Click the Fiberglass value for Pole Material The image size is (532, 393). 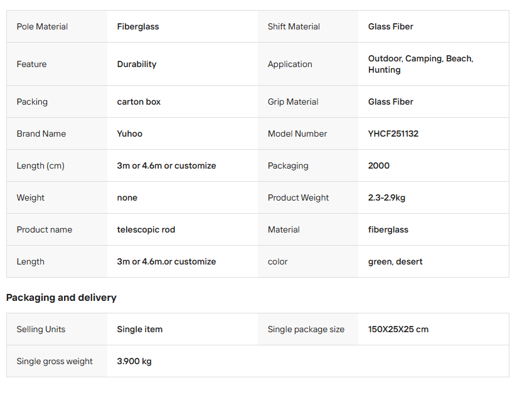138,26
